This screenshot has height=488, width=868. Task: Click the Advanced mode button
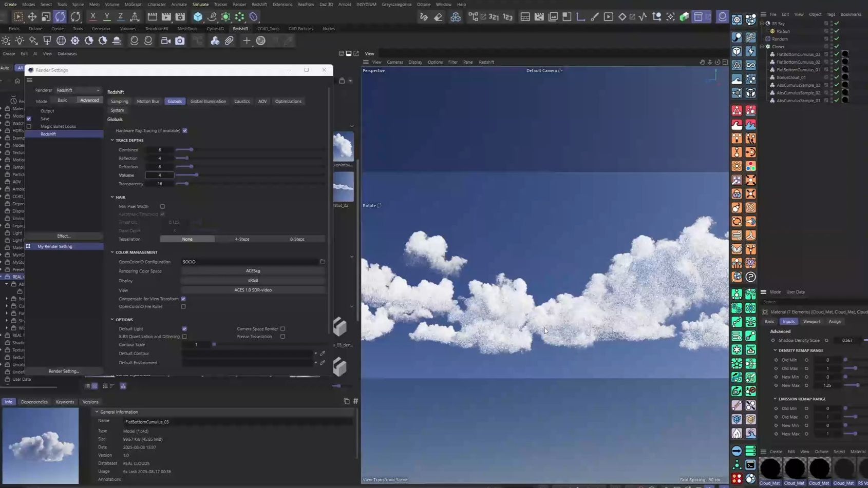(x=89, y=101)
